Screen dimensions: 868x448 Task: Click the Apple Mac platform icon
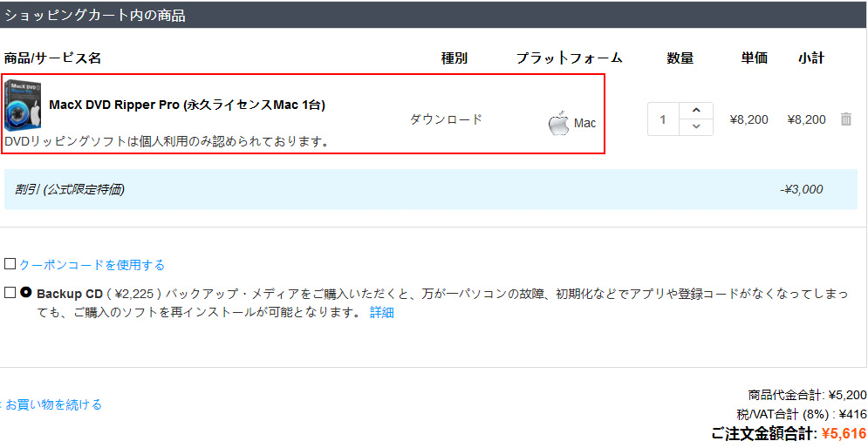pos(558,122)
